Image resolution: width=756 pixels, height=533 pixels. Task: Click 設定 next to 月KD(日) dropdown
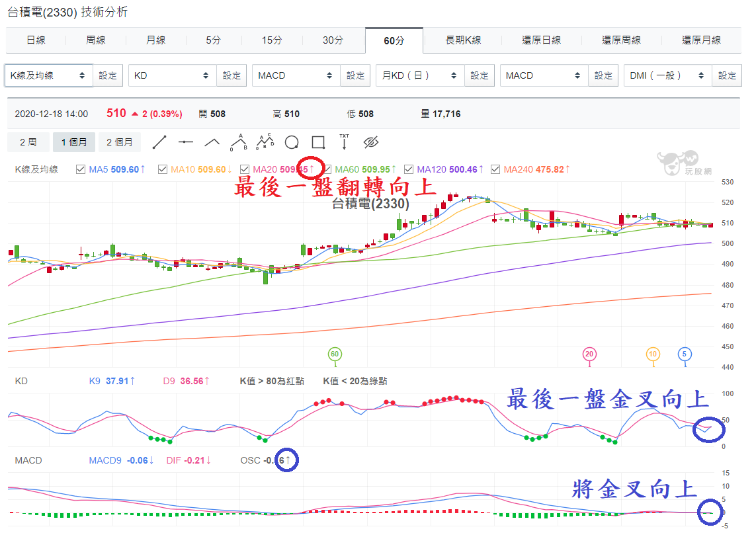click(480, 75)
